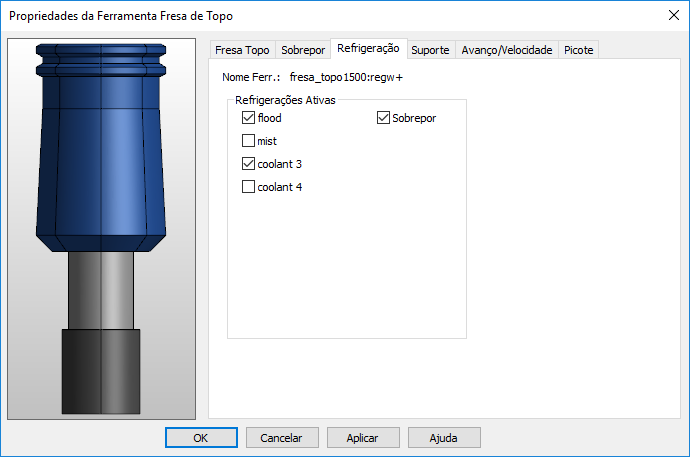This screenshot has height=457, width=690.
Task: Click the Refrigerações Ativas group label
Action: pos(285,100)
